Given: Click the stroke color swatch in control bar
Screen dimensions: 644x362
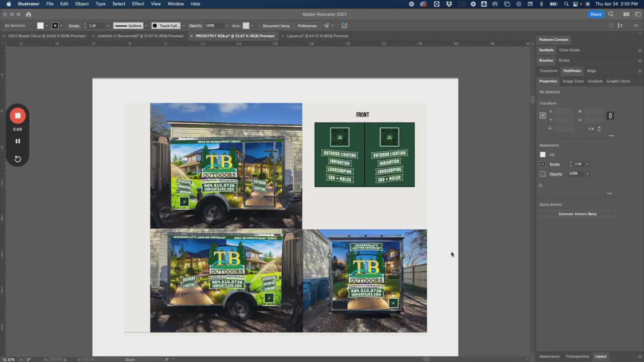Looking at the screenshot, I should [55, 26].
